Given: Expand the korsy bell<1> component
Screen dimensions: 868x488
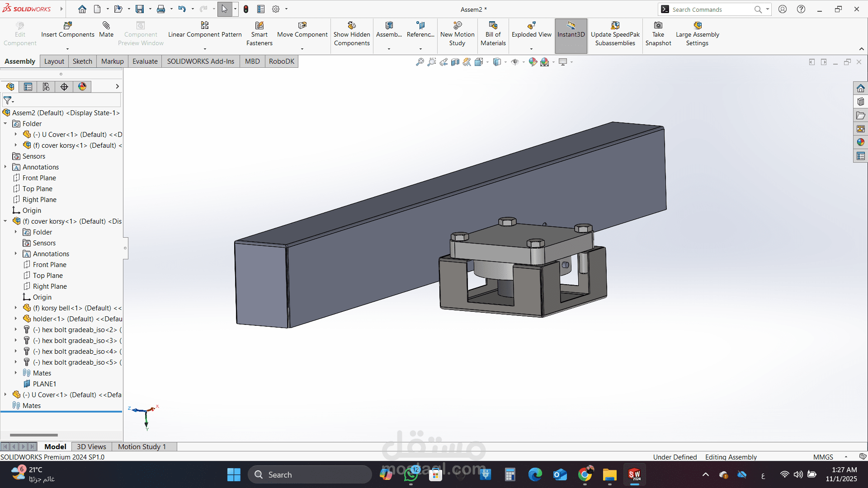Looking at the screenshot, I should (x=15, y=308).
